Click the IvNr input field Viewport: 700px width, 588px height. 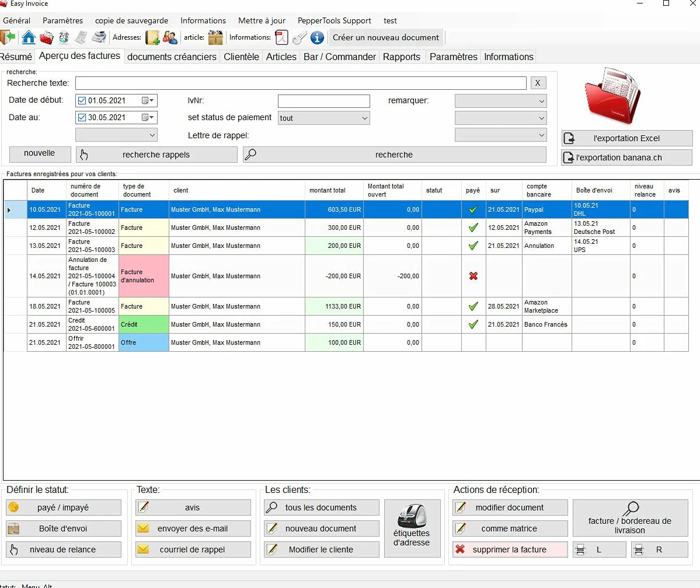pos(323,101)
